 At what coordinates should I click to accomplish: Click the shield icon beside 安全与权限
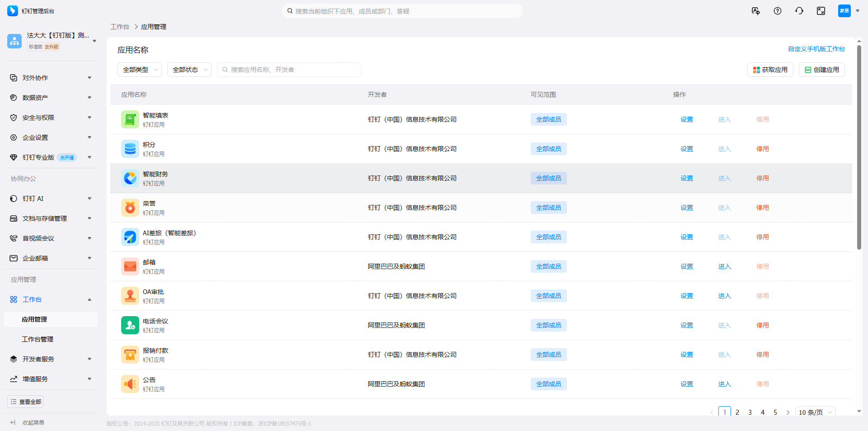coord(14,118)
